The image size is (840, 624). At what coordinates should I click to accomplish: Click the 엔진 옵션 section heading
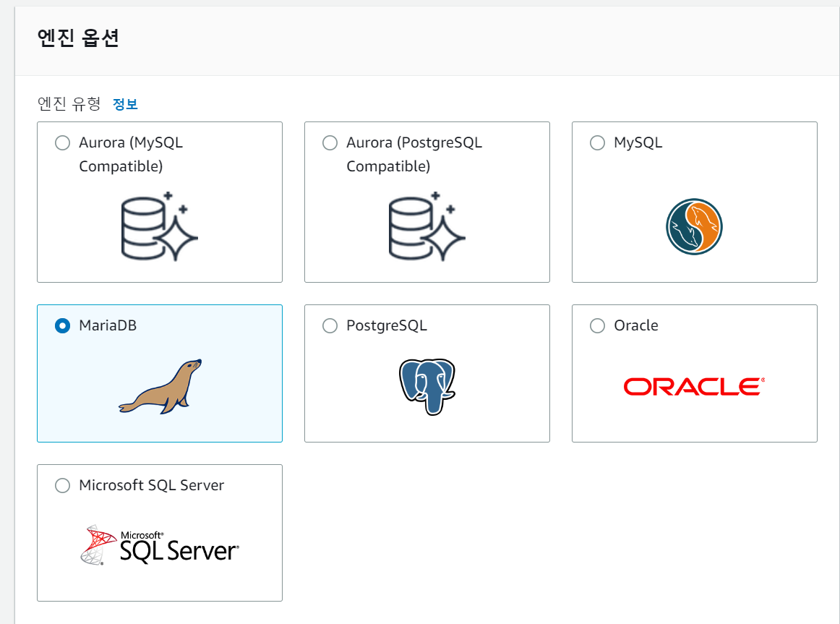click(78, 38)
